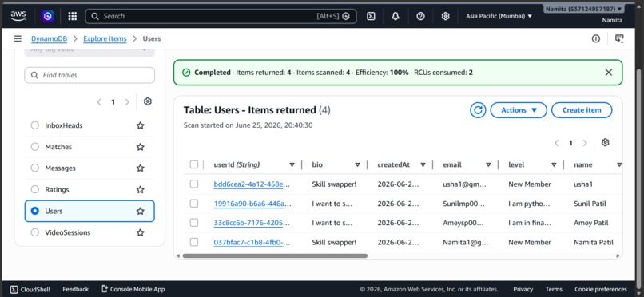
Task: Refresh the items scan results
Action: coord(478,110)
